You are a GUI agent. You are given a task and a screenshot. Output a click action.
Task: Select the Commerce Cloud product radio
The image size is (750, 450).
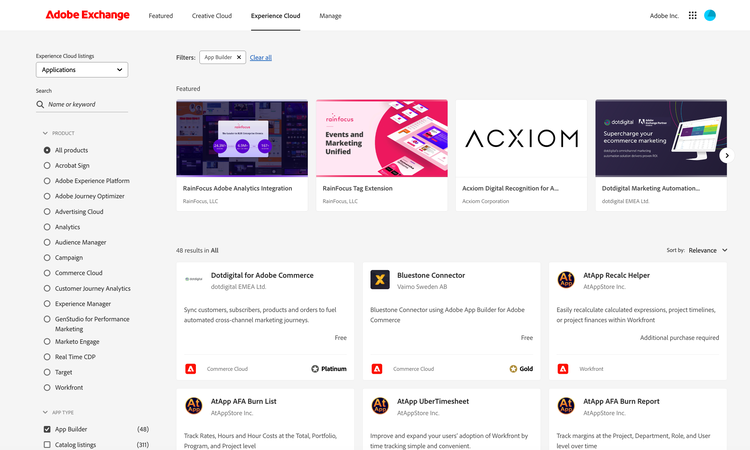pyautogui.click(x=47, y=273)
